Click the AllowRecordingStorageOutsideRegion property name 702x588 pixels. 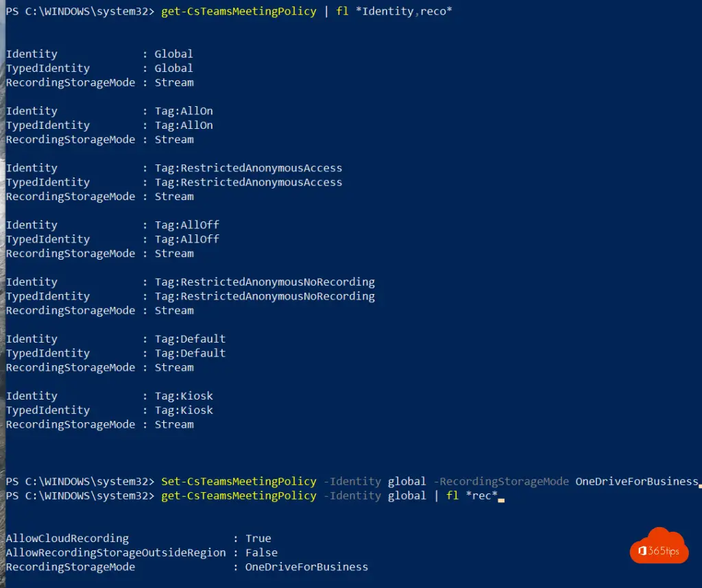115,552
